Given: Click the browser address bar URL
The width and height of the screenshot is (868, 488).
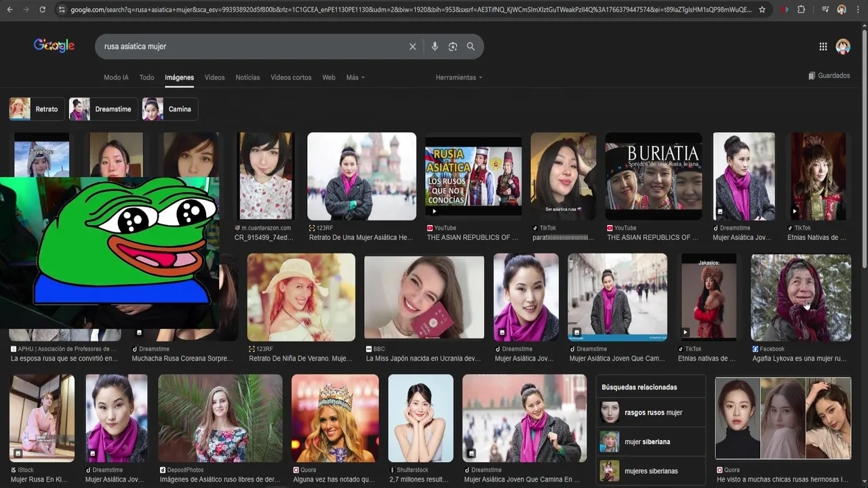Looking at the screenshot, I should coord(410,9).
